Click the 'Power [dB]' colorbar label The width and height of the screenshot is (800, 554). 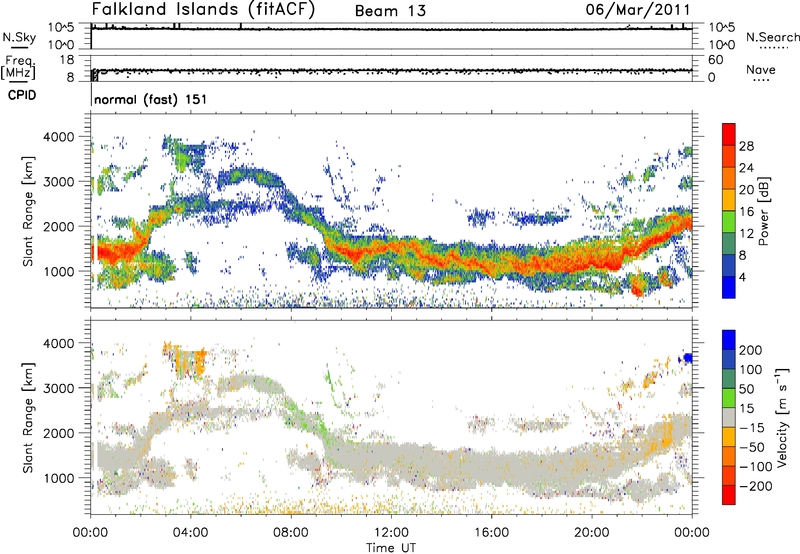[x=764, y=211]
